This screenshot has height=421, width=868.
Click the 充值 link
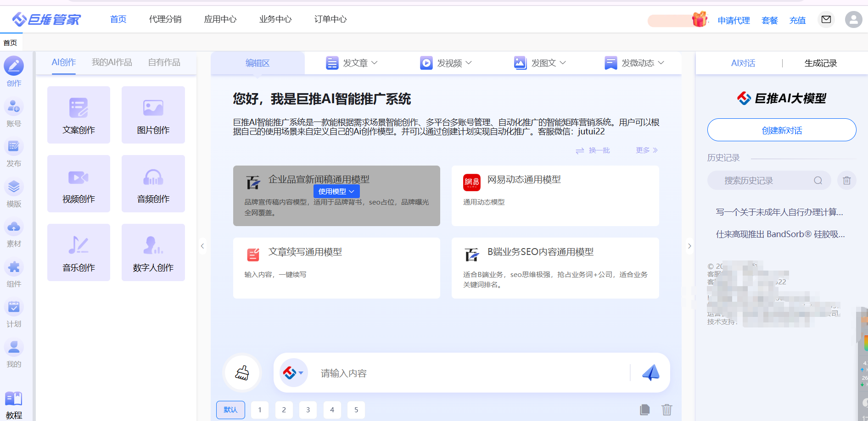point(797,20)
